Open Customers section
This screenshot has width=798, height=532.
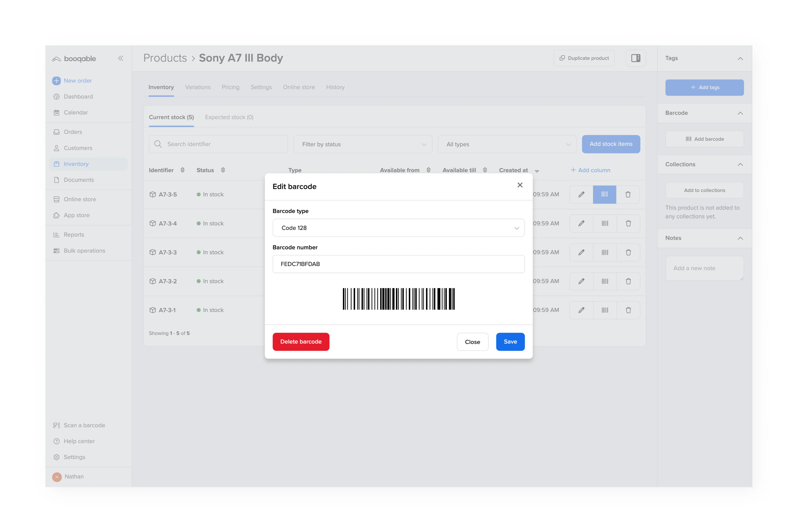tap(78, 148)
